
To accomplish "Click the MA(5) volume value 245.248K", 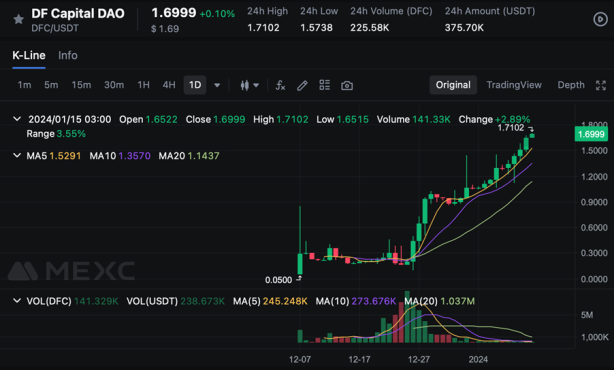I will [x=285, y=301].
